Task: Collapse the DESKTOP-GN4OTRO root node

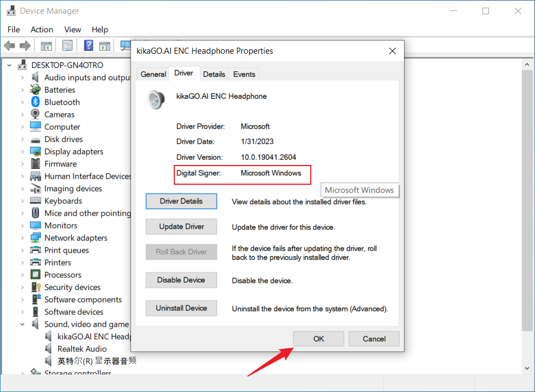Action: click(9, 65)
